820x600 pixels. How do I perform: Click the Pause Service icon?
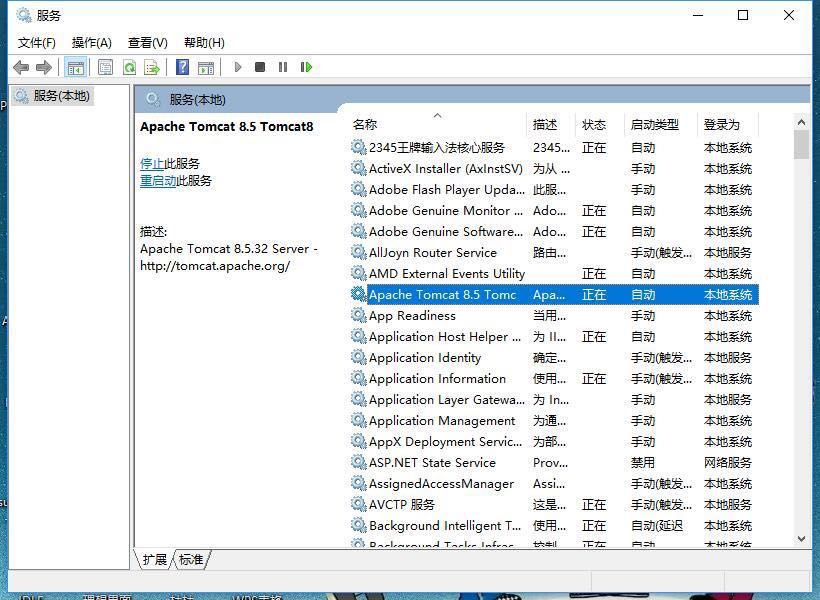tap(283, 67)
